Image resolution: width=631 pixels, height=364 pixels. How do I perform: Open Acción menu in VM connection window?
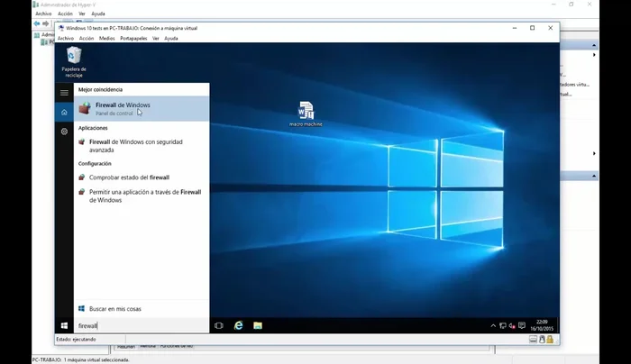point(87,39)
